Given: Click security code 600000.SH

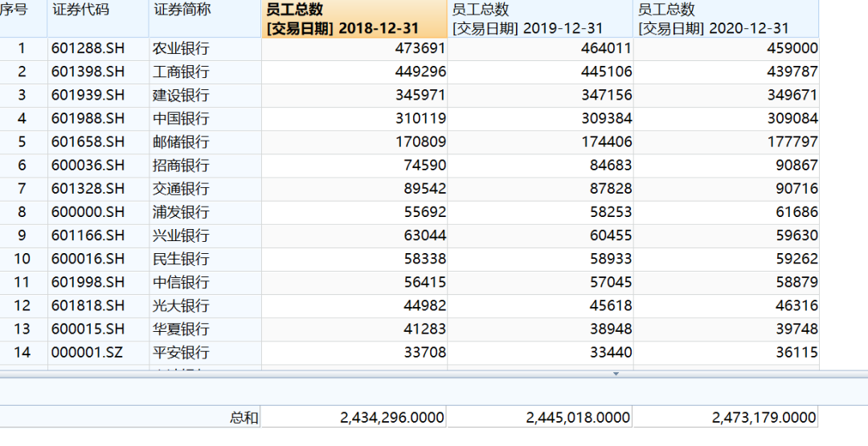Looking at the screenshot, I should tap(88, 211).
